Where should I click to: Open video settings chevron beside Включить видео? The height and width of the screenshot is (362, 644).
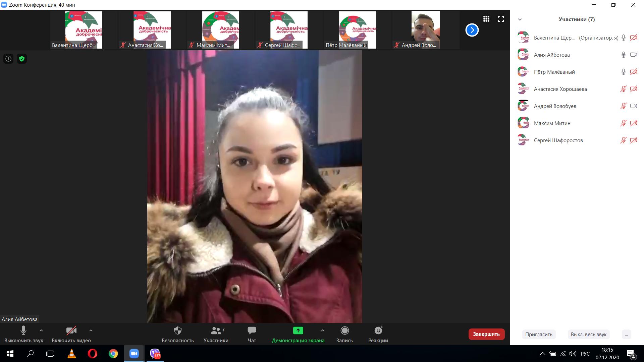point(90,330)
